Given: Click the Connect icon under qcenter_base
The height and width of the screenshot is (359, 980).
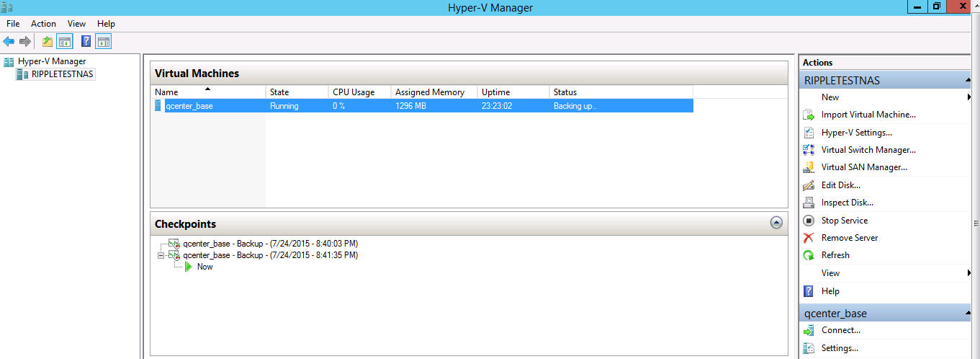Looking at the screenshot, I should 809,330.
